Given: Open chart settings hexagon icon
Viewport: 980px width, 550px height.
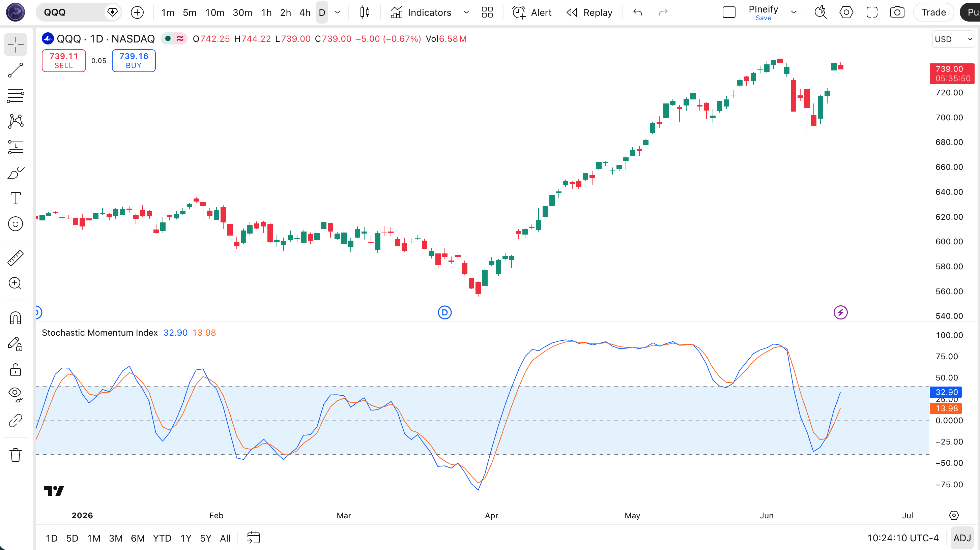Looking at the screenshot, I should point(846,12).
